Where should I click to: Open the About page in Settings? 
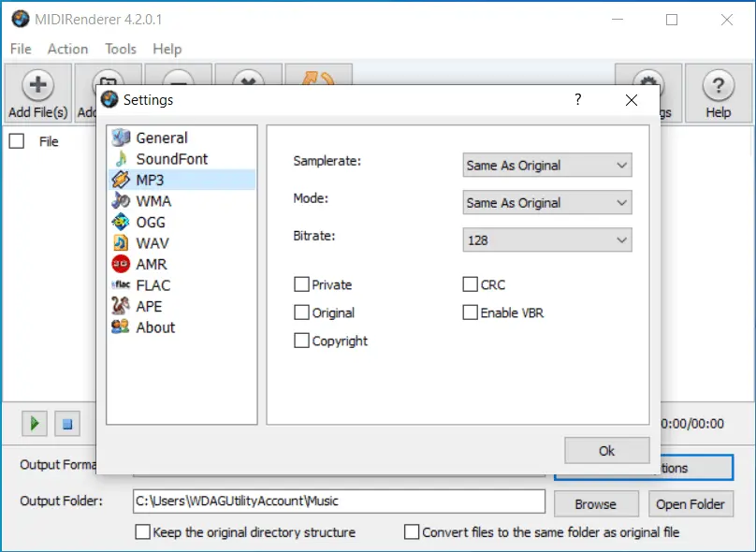pyautogui.click(x=182, y=327)
